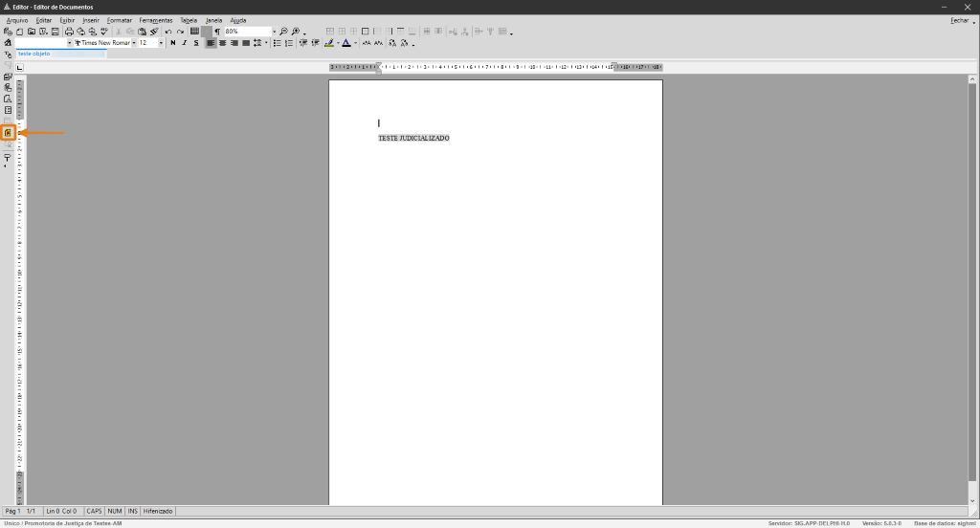980x528 pixels.
Task: Expand the paragraph style dropdown arrow
Action: [69, 43]
